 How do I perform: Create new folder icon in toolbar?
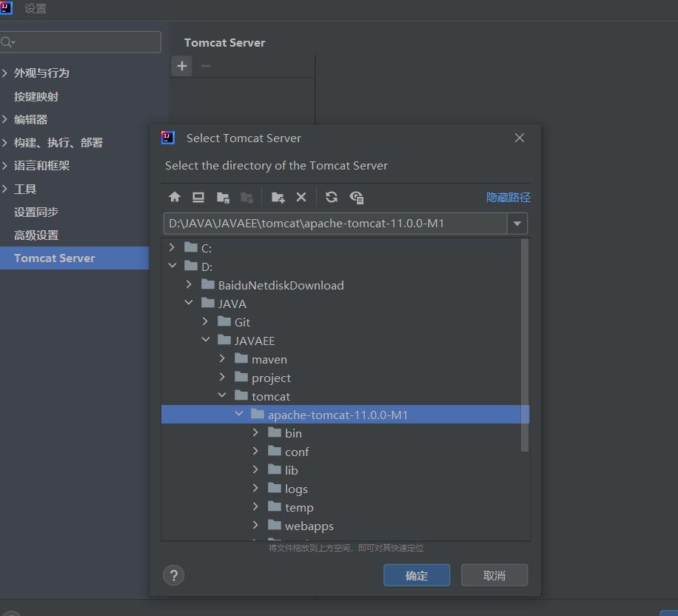278,197
